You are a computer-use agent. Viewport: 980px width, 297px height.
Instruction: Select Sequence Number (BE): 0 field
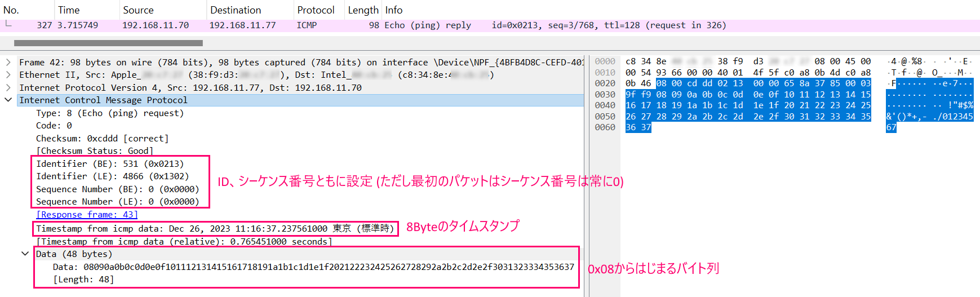[x=117, y=189]
